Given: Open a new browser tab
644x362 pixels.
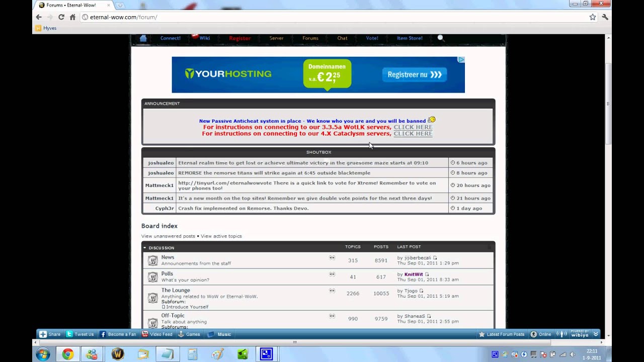Looking at the screenshot, I should pos(120,5).
